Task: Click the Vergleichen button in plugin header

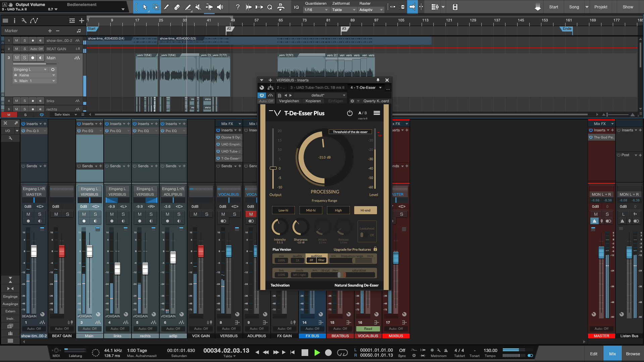Action: [288, 101]
